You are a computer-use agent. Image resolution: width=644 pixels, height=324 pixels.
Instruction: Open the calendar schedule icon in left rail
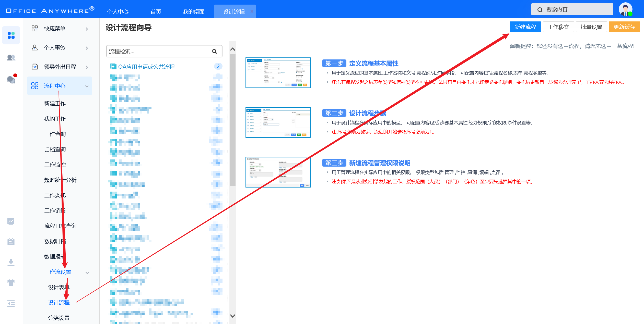point(11,241)
